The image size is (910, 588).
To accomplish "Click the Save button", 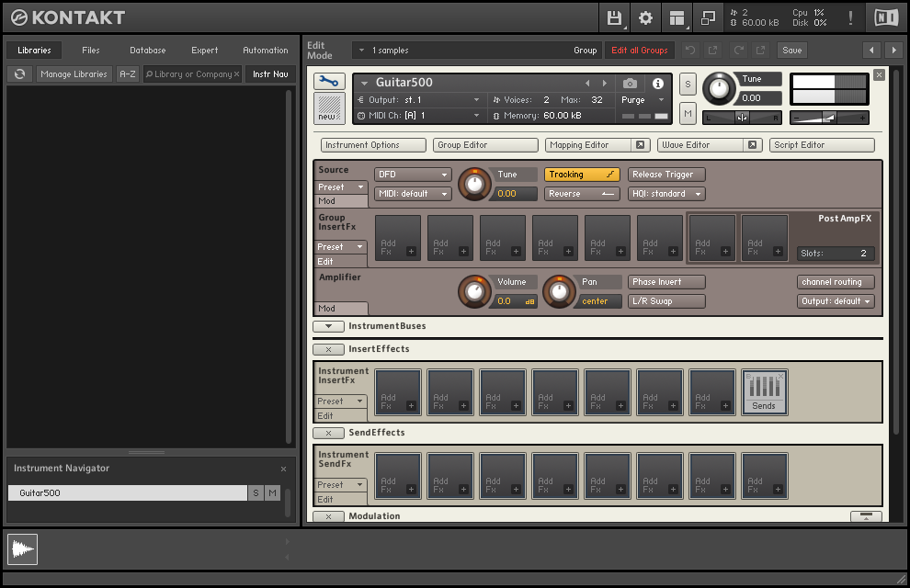I will click(792, 51).
